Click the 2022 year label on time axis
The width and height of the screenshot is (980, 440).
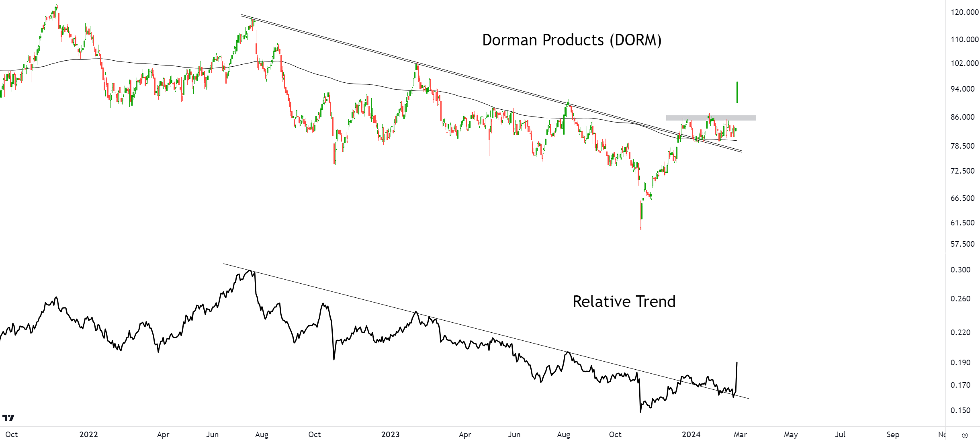88,434
